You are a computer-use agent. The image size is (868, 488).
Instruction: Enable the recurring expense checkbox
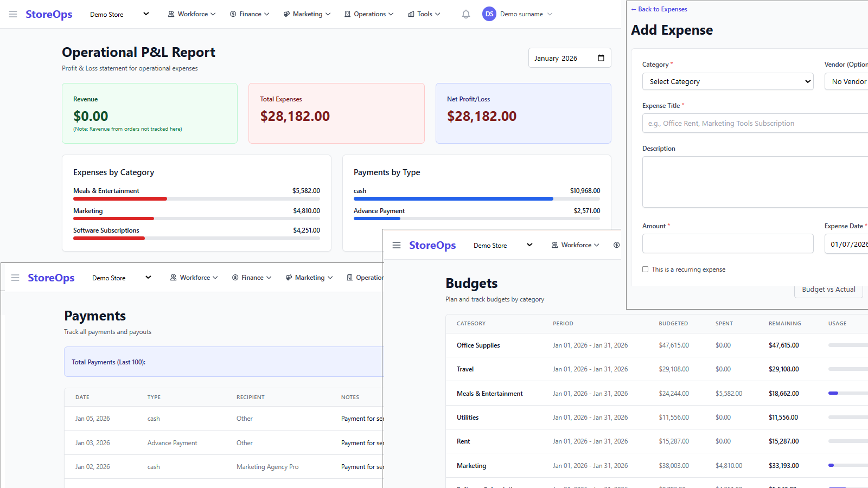645,269
